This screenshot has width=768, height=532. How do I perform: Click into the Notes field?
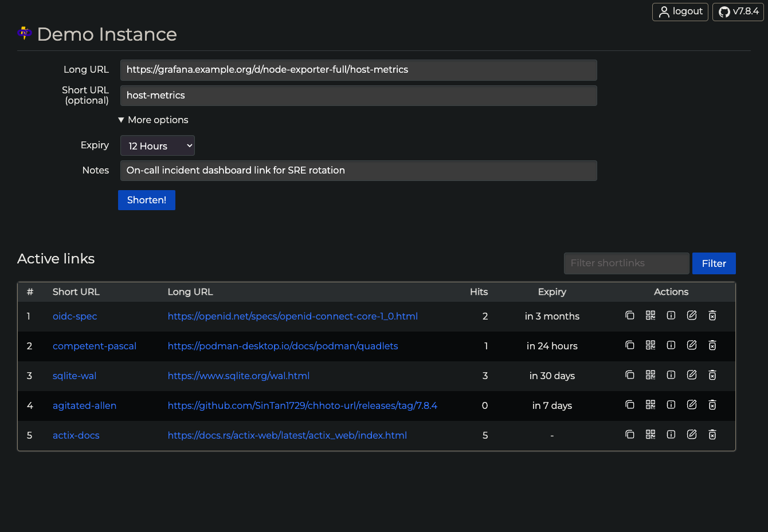[359, 171]
